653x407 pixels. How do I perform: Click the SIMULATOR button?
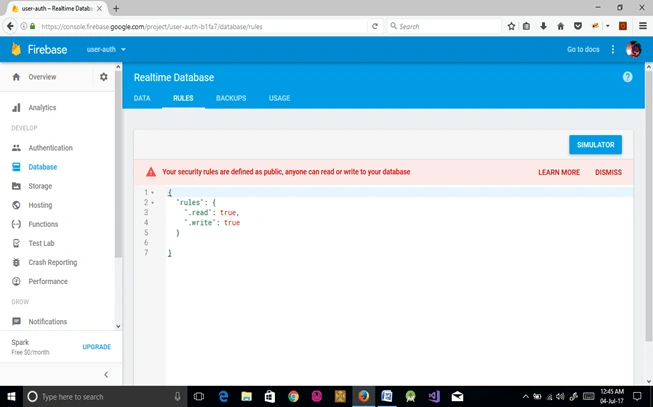tap(596, 145)
